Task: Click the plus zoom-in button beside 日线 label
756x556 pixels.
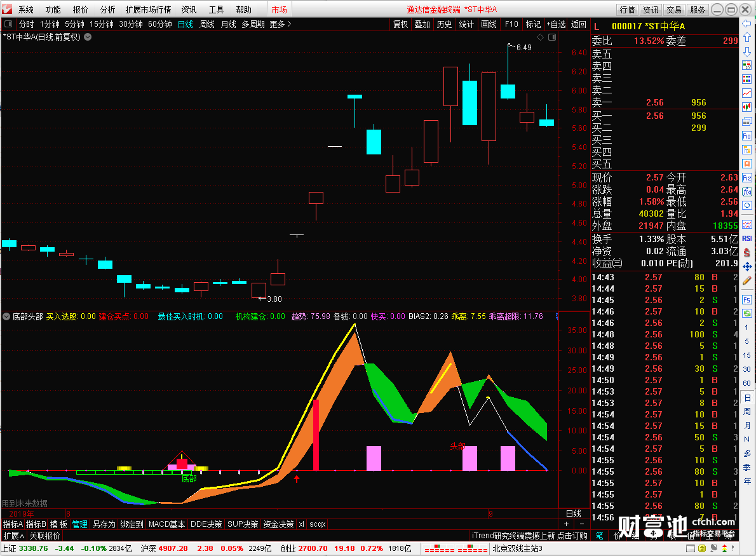Action: point(567,524)
